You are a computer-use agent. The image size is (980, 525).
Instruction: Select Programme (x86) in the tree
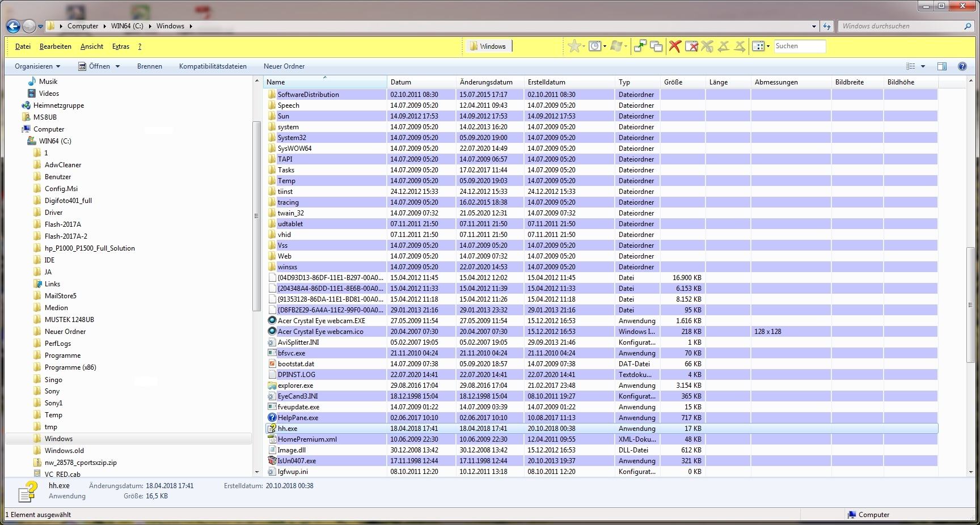click(70, 367)
